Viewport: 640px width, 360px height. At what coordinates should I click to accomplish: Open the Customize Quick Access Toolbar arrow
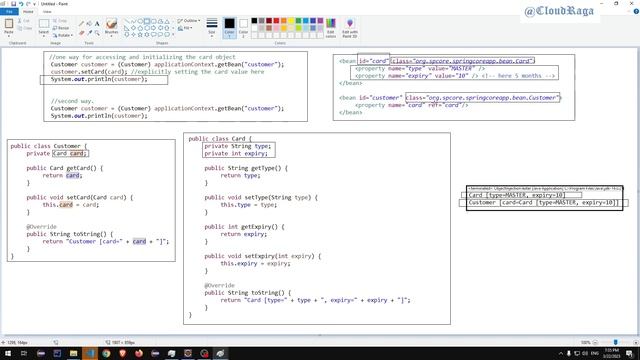pos(34,4)
